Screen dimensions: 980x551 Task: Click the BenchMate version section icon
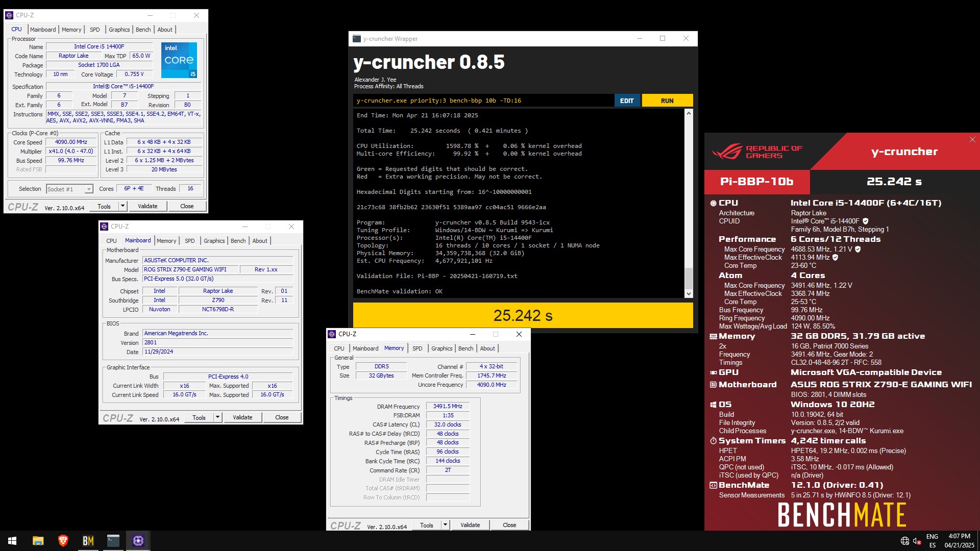click(713, 485)
